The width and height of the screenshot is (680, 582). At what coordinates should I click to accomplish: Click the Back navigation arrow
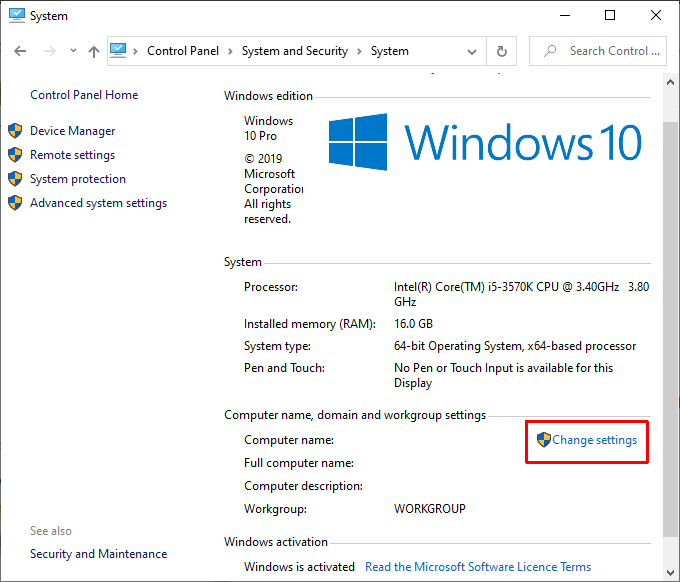[20, 51]
